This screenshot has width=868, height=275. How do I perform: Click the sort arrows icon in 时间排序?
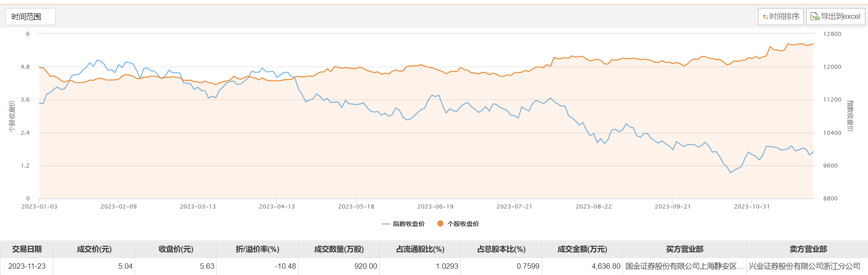click(765, 17)
